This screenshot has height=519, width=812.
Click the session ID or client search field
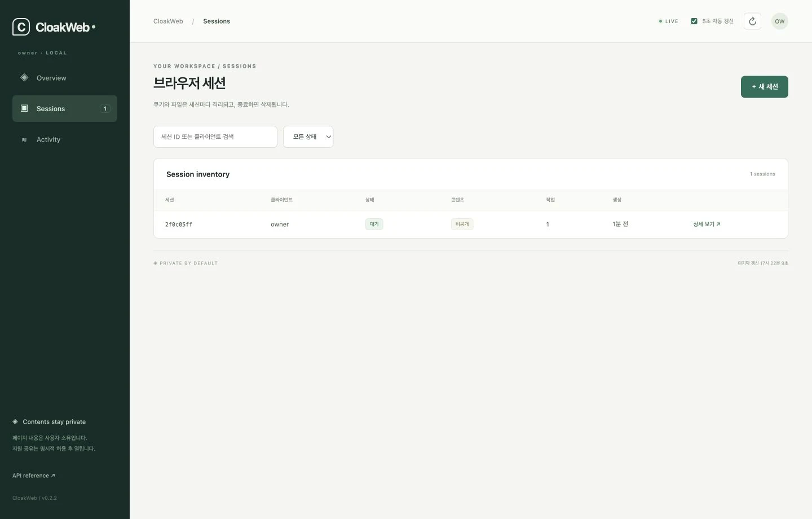point(215,137)
